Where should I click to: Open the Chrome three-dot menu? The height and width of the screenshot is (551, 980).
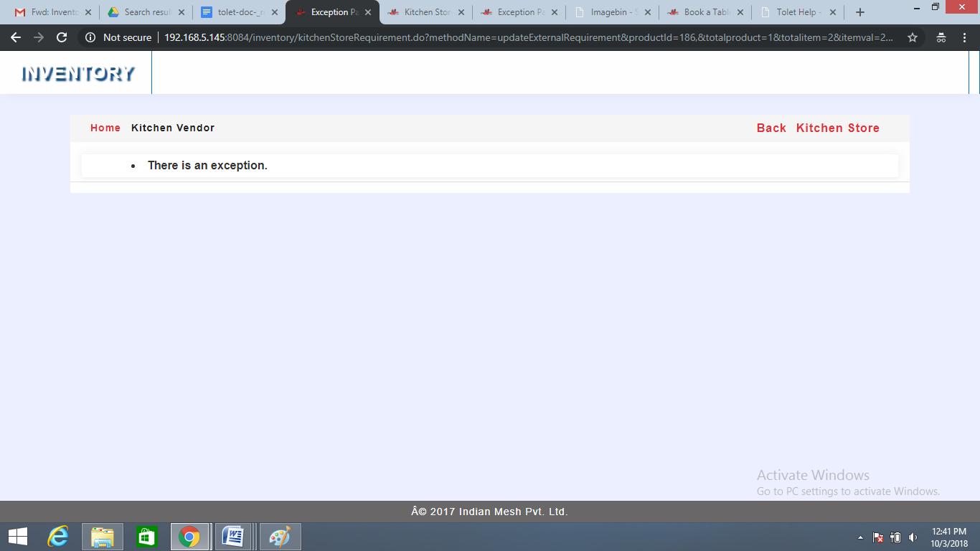[x=964, y=37]
